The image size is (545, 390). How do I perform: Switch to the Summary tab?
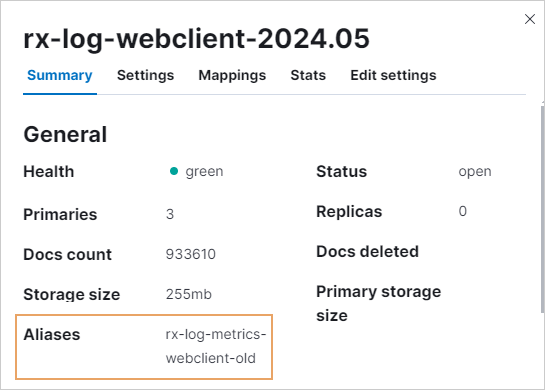[60, 75]
